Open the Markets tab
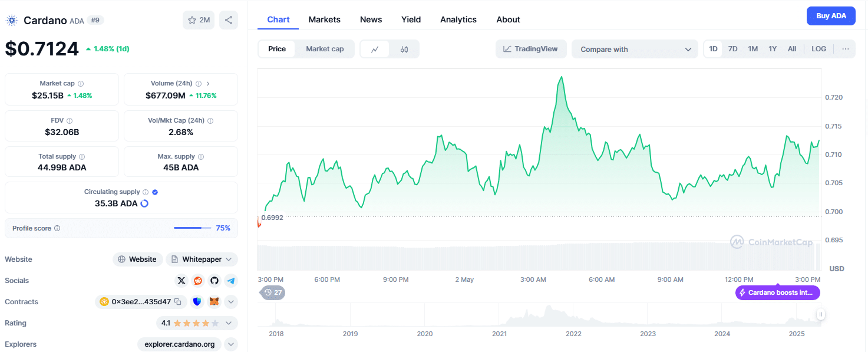This screenshot has height=352, width=868. click(324, 19)
